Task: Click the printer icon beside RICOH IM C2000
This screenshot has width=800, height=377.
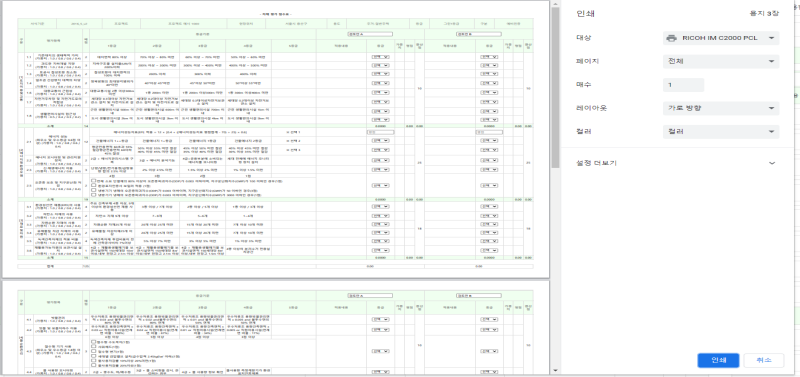Action: pyautogui.click(x=672, y=38)
